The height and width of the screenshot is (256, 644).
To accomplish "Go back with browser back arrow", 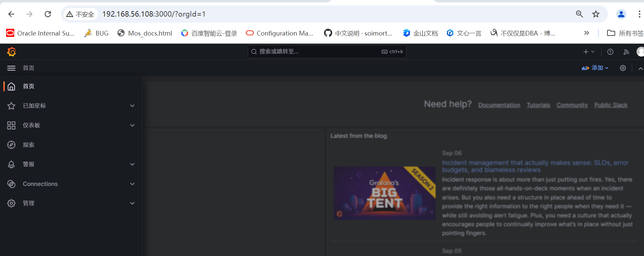I will point(11,14).
